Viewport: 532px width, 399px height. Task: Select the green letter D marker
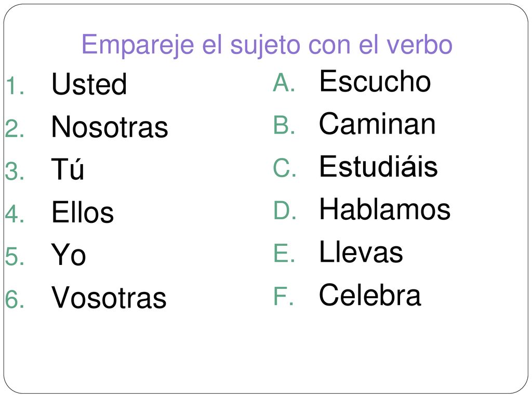285,211
